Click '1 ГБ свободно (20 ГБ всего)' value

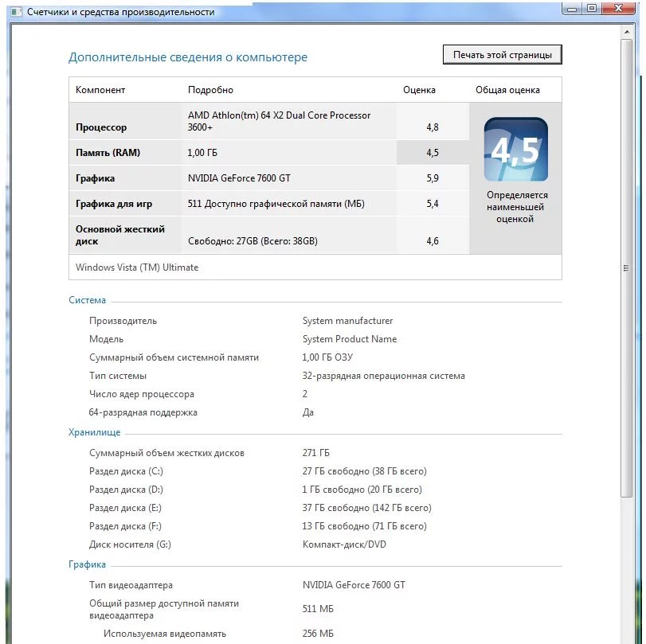[362, 490]
